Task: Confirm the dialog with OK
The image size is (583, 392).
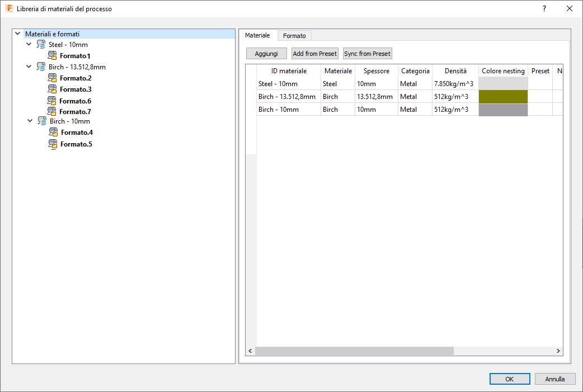Action: click(509, 379)
